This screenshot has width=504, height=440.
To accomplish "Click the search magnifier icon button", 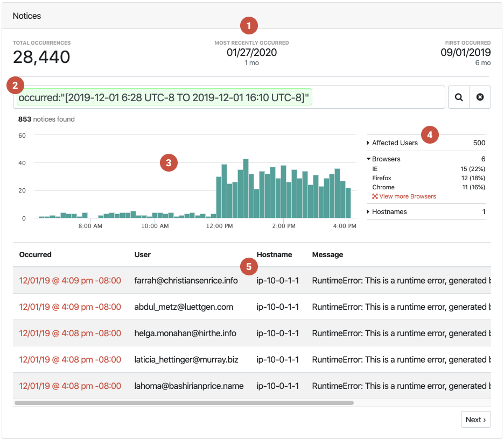I will click(x=459, y=97).
